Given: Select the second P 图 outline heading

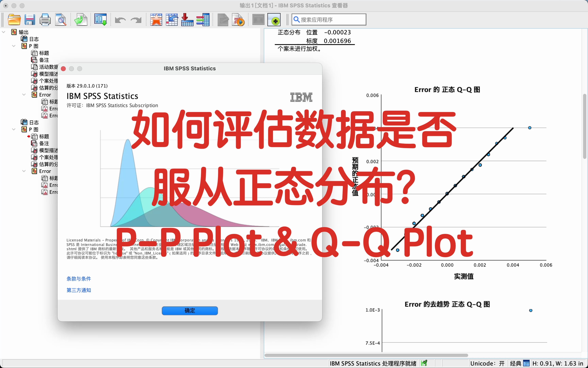Looking at the screenshot, I should 30,129.
